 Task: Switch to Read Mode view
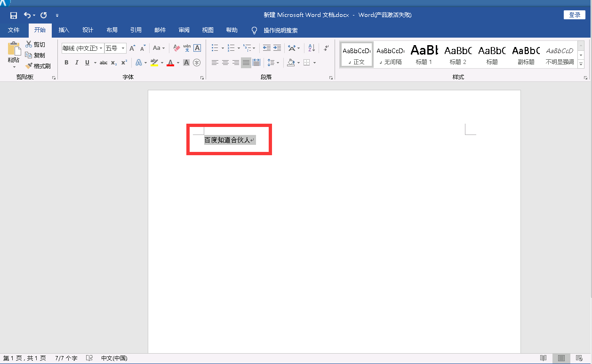[543, 358]
